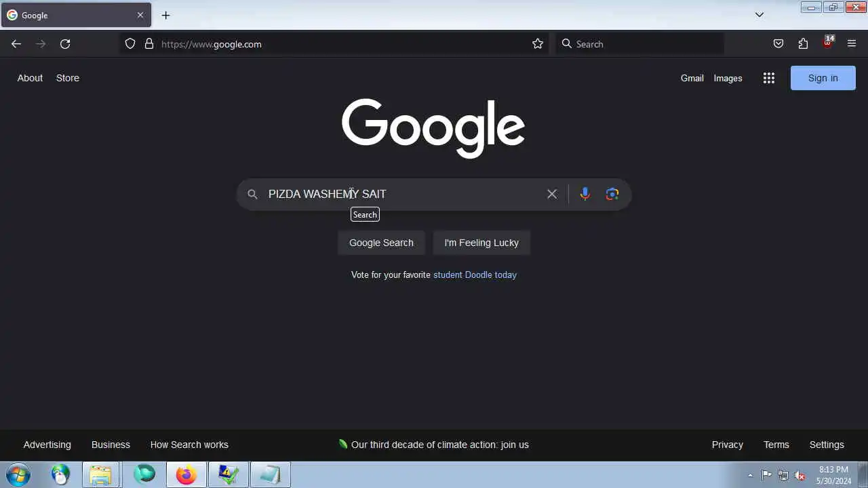Image resolution: width=868 pixels, height=488 pixels.
Task: Open the globe browser icon in taskbar
Action: click(x=61, y=474)
